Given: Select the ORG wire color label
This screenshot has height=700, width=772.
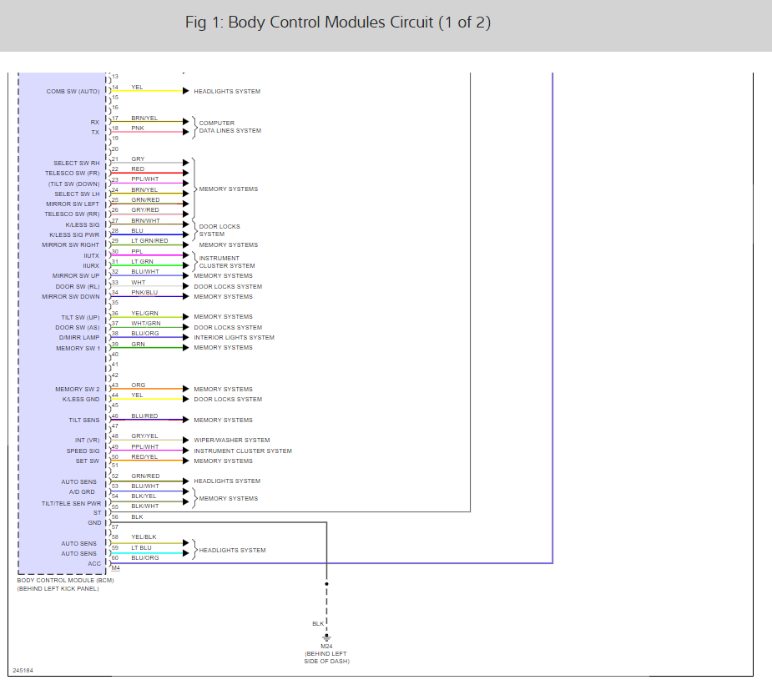Looking at the screenshot, I should tap(139, 385).
